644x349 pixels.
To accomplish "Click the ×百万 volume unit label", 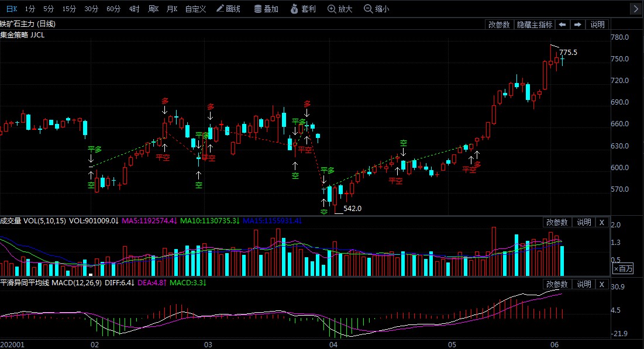I will (623, 269).
